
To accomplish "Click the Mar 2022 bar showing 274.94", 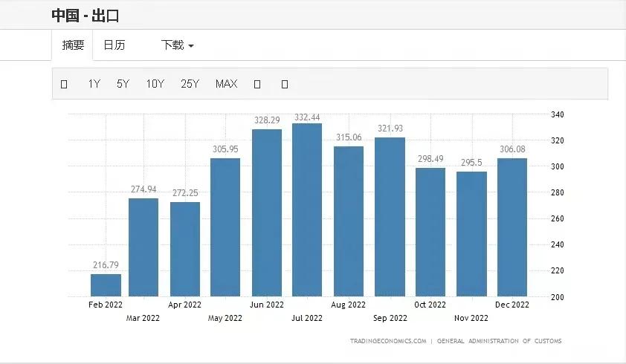I will (x=143, y=247).
